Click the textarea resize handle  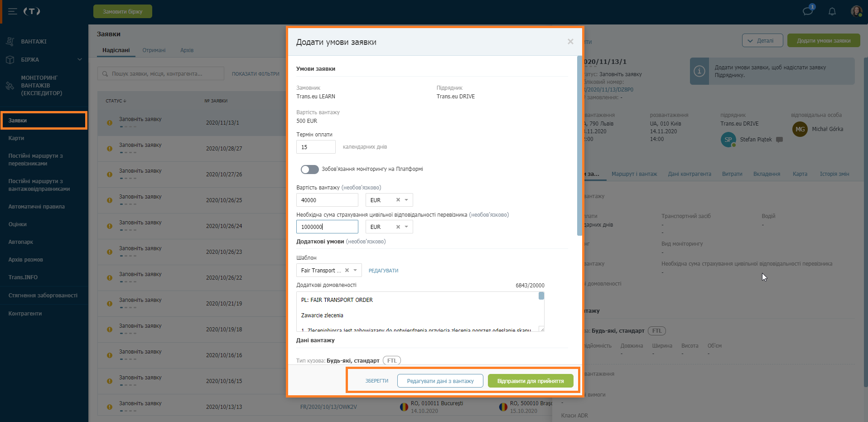[541, 329]
